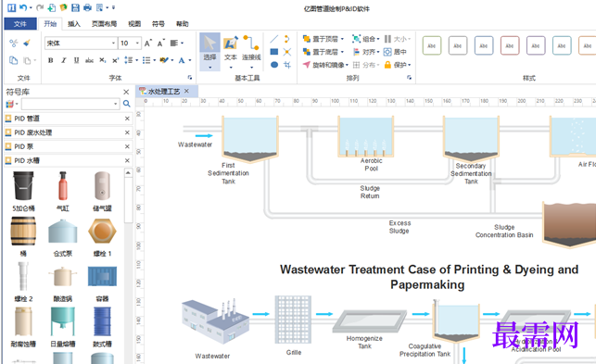596x364 pixels.
Task: Apply the red-bordered Abc style swatch
Action: (510, 45)
